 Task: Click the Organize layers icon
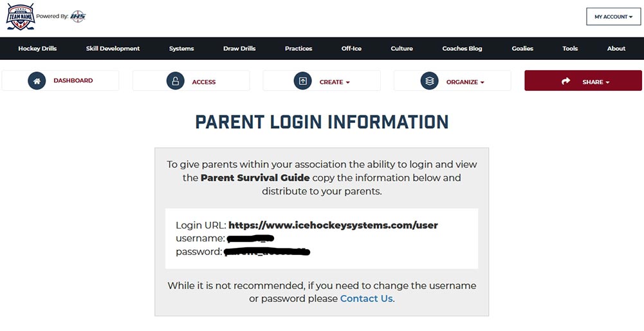429,81
